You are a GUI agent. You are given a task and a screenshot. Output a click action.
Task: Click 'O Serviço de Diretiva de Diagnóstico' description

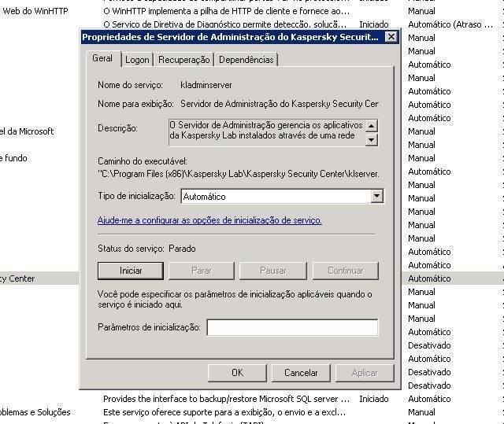coord(225,24)
